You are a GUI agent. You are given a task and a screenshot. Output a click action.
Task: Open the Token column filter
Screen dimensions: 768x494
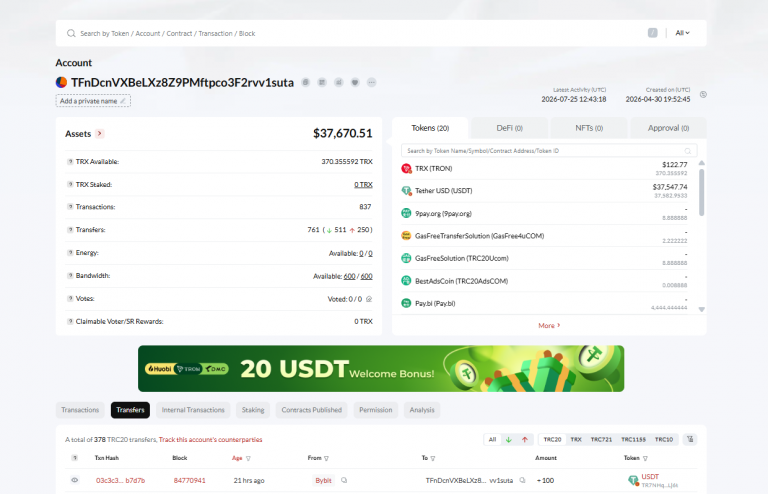click(x=645, y=458)
